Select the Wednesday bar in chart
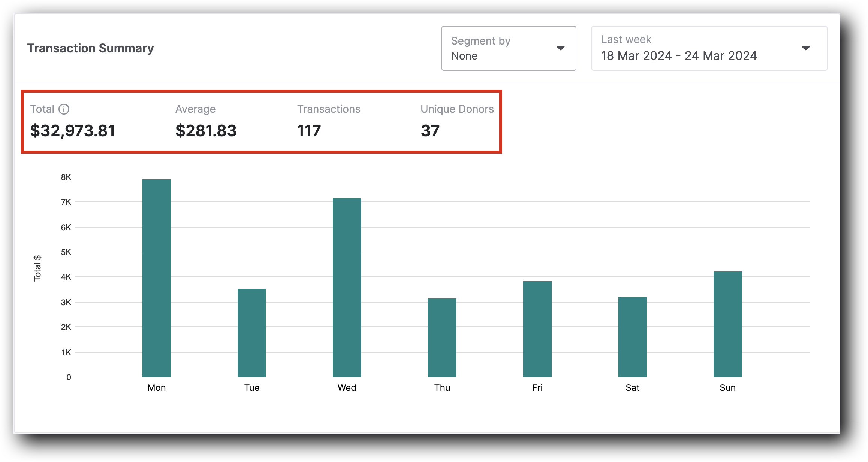 point(347,287)
